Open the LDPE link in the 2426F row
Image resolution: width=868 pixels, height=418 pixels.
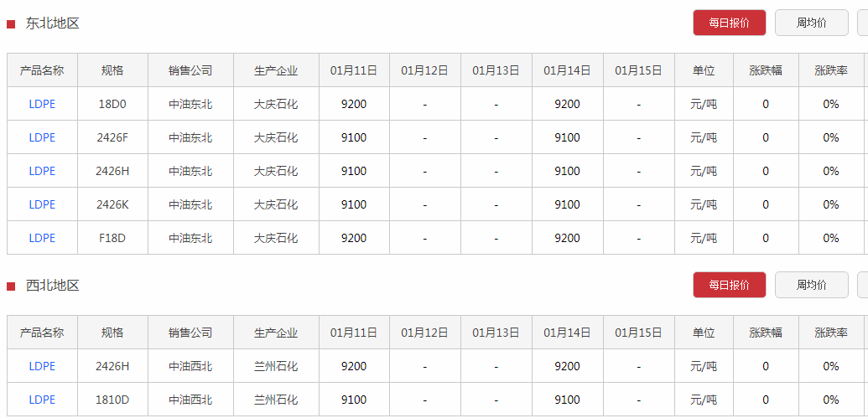click(x=42, y=137)
